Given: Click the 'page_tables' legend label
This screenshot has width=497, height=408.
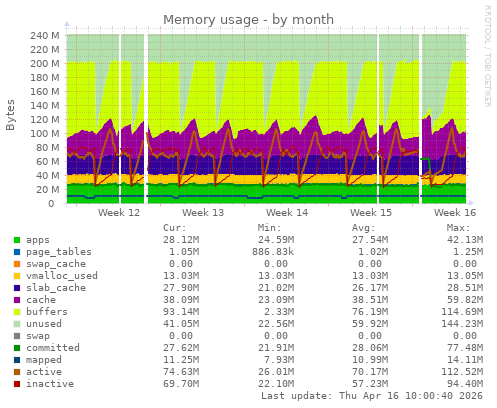Looking at the screenshot, I should pos(59,252).
